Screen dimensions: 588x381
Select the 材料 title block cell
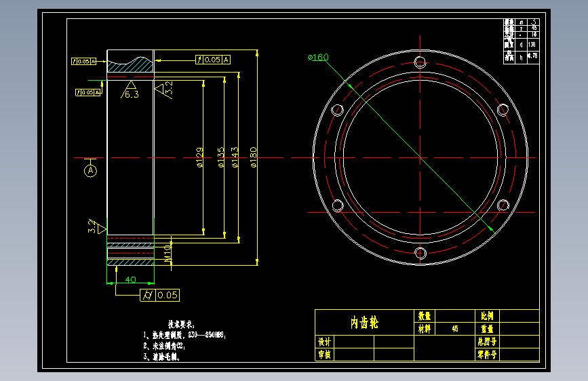pyautogui.click(x=425, y=329)
